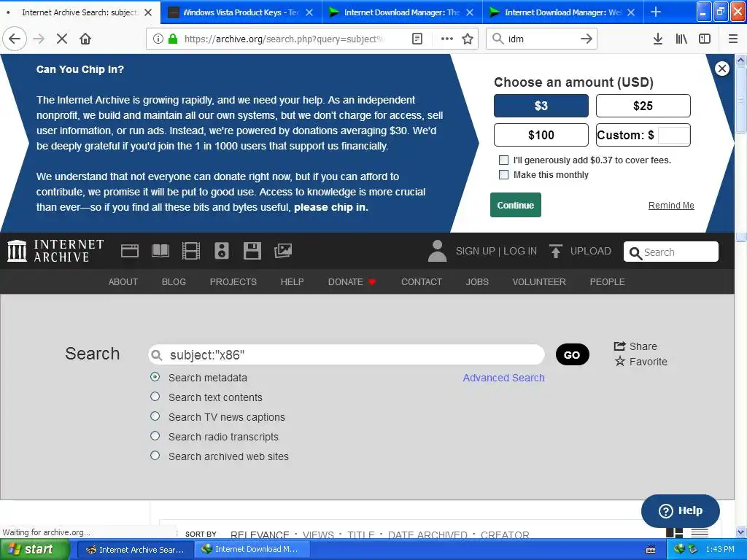
Task: Open the Internet Archive Texts book icon
Action: 160,251
